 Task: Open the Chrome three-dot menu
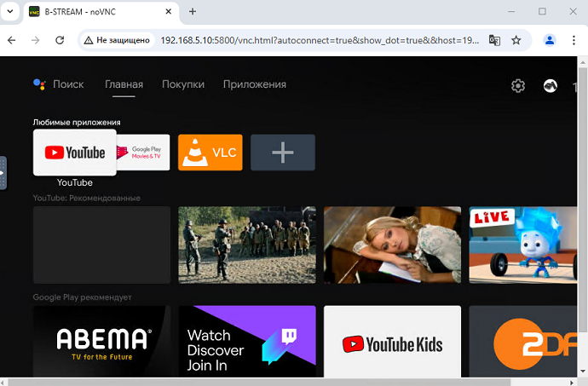click(x=574, y=40)
